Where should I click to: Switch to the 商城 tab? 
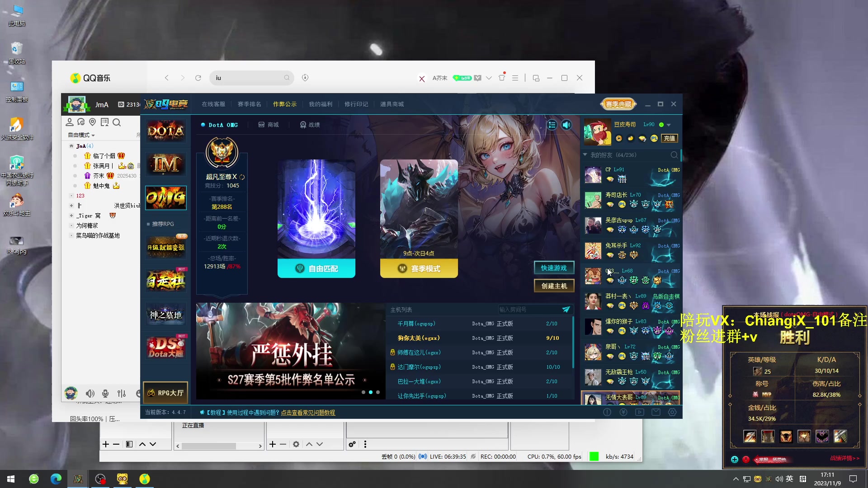[269, 125]
